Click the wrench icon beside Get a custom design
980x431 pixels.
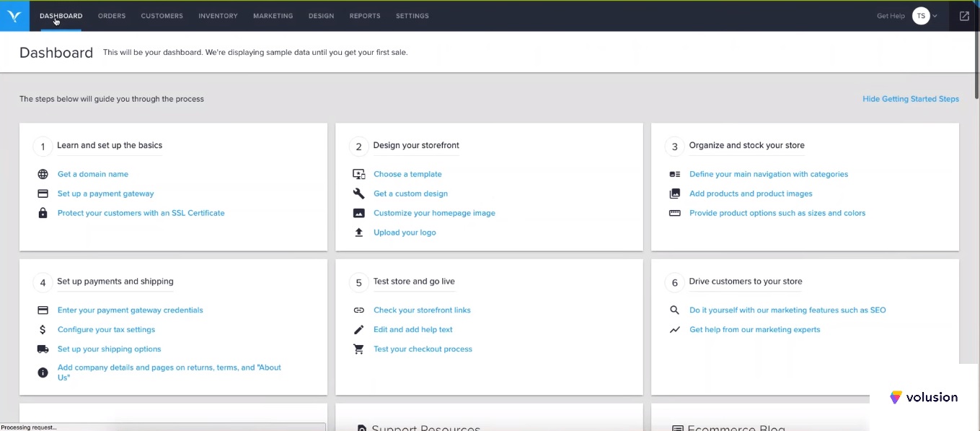(x=358, y=193)
